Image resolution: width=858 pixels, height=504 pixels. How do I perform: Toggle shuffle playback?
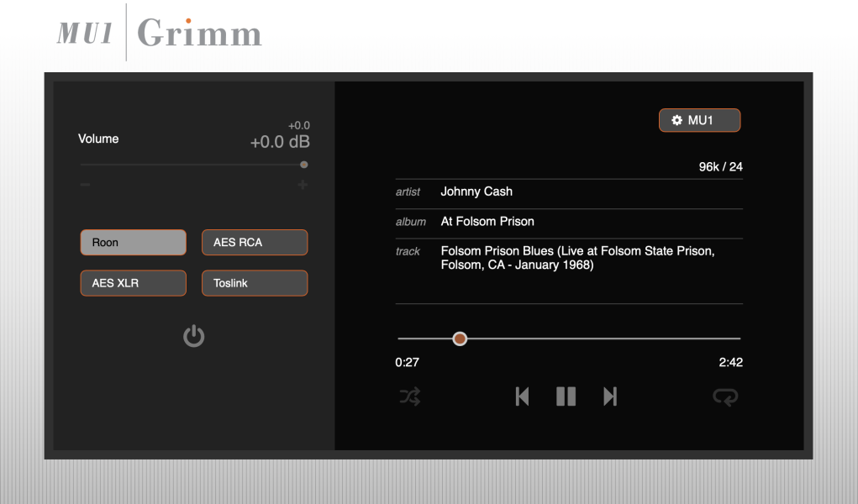(x=410, y=396)
